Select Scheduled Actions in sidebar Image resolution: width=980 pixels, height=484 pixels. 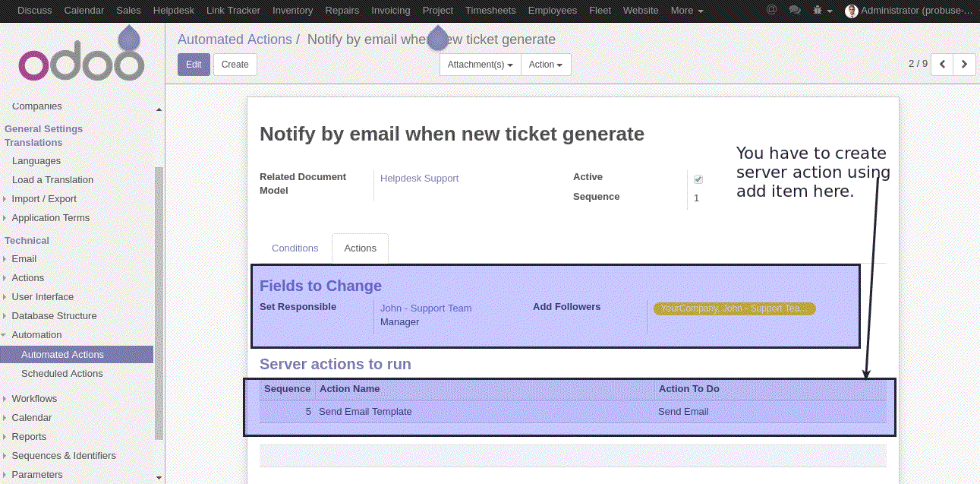pyautogui.click(x=62, y=374)
